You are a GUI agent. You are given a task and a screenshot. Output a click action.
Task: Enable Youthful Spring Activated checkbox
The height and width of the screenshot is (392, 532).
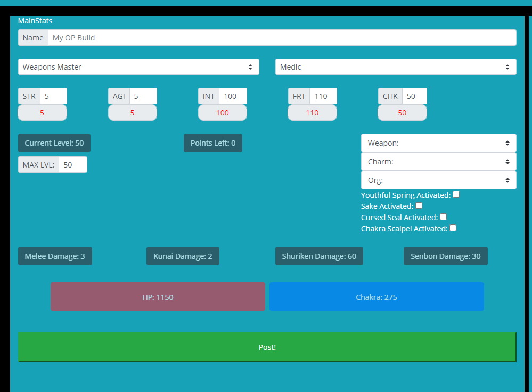(x=456, y=195)
